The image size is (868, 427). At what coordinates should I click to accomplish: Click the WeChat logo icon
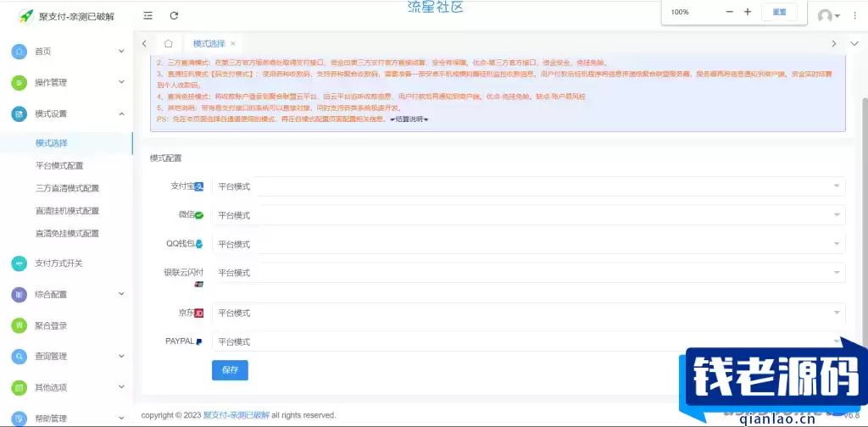[x=198, y=215]
